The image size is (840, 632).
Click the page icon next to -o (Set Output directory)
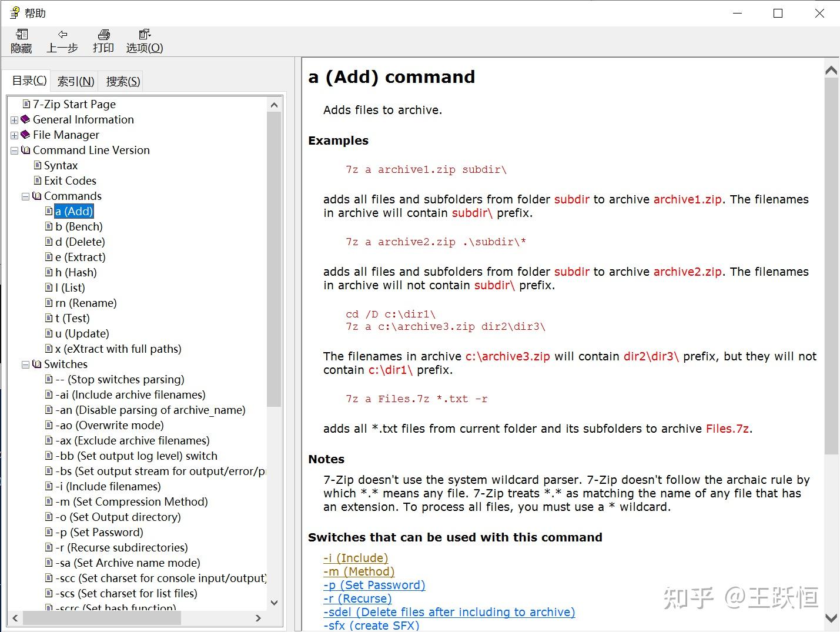coord(49,517)
